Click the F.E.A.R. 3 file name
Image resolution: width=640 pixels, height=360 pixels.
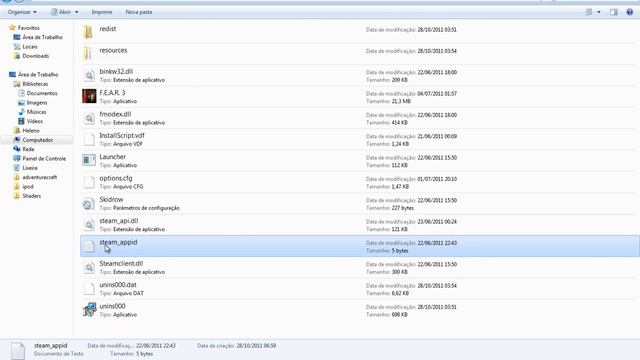[112, 93]
